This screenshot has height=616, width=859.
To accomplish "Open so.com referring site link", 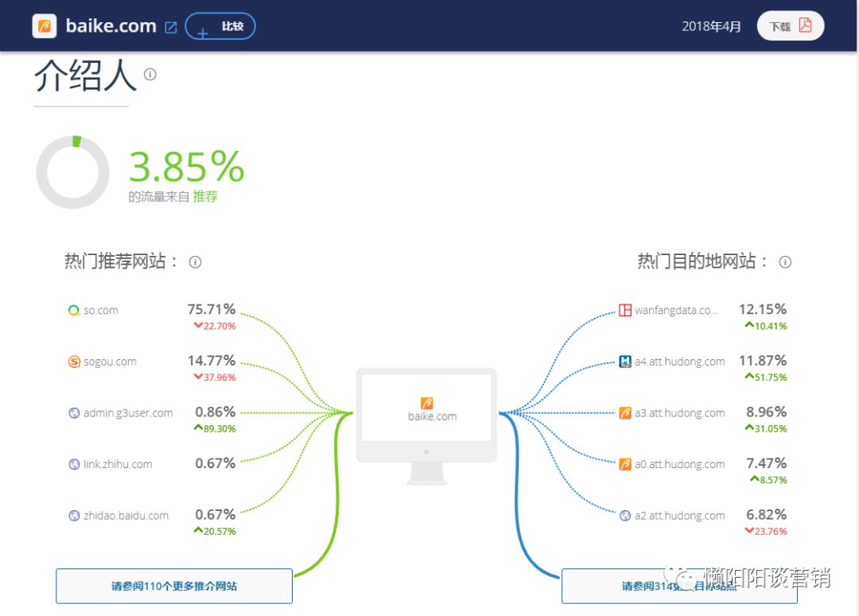I will 101,311.
